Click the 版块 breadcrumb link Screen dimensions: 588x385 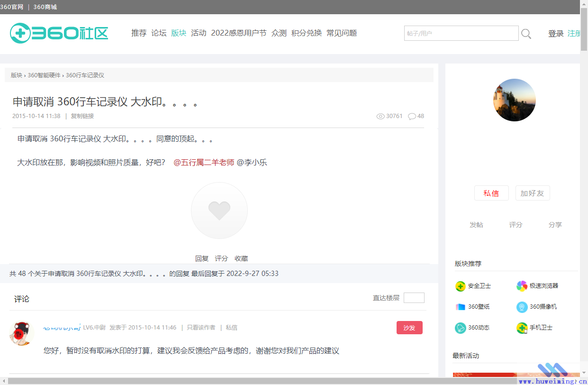click(x=17, y=75)
